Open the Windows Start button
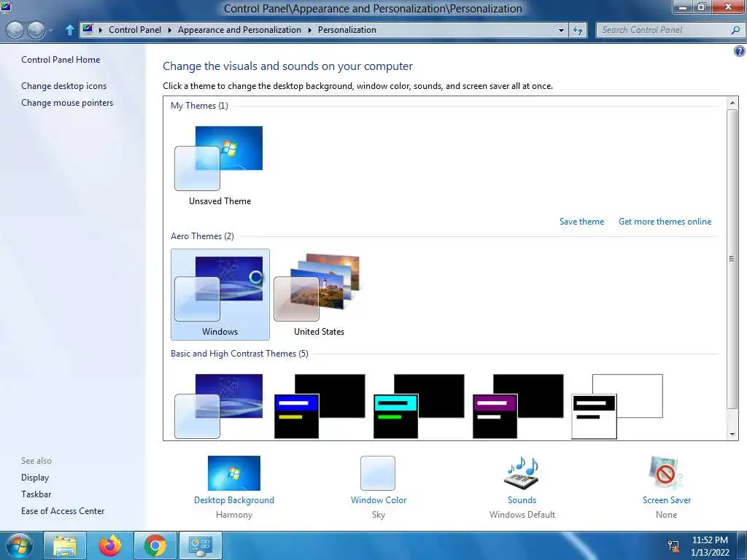This screenshot has width=747, height=560. coord(19,545)
